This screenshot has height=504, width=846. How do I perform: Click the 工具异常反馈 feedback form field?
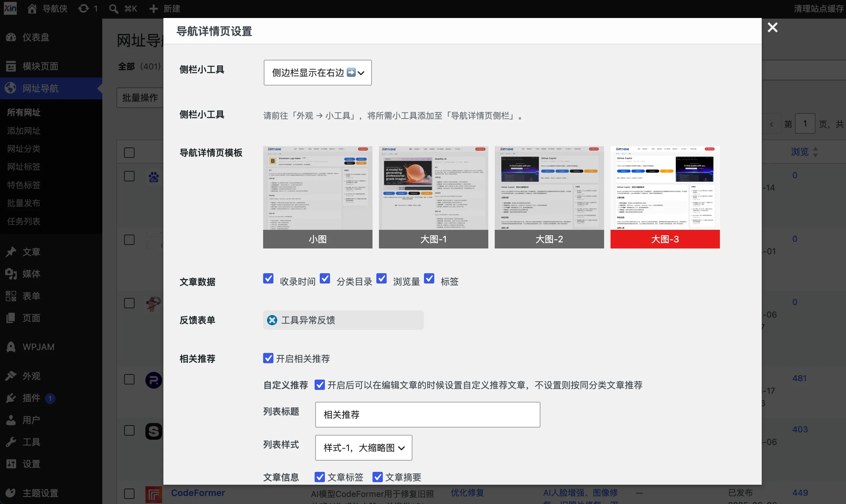point(343,320)
